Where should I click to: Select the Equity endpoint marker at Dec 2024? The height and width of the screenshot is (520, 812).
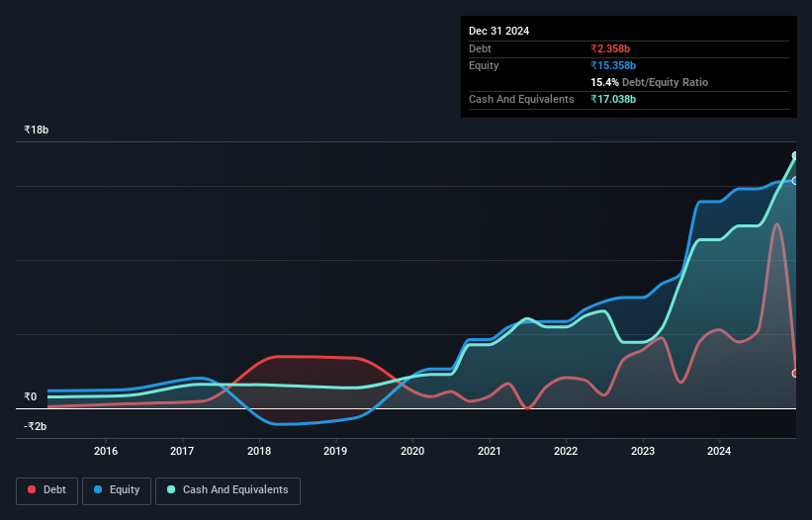795,181
